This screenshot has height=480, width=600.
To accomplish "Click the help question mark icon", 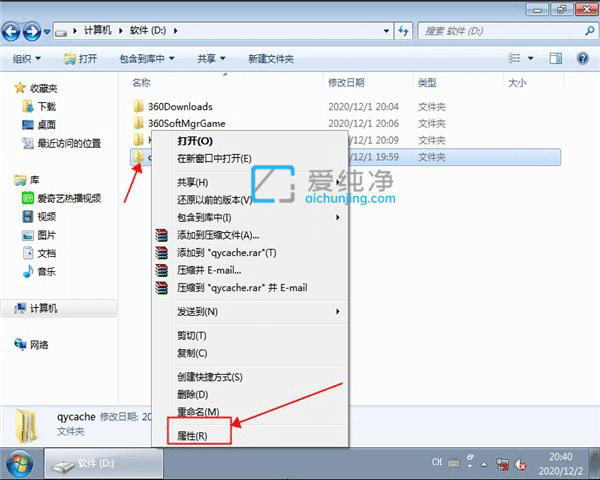I will tap(582, 58).
